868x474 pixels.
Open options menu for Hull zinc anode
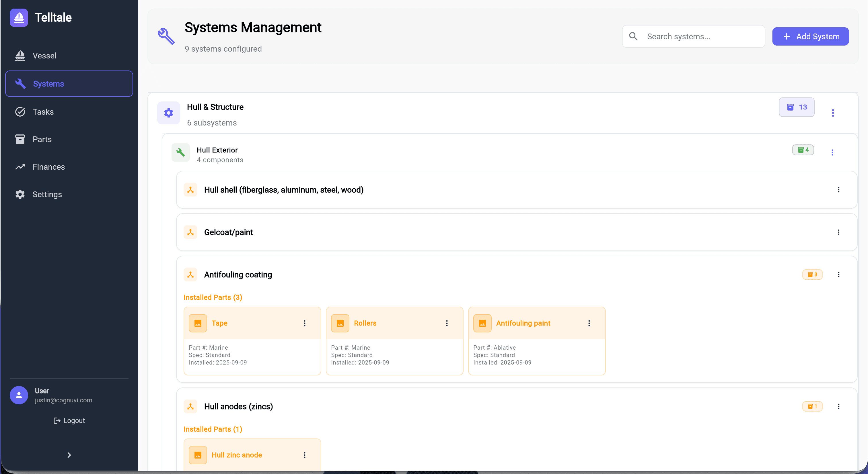[305, 455]
